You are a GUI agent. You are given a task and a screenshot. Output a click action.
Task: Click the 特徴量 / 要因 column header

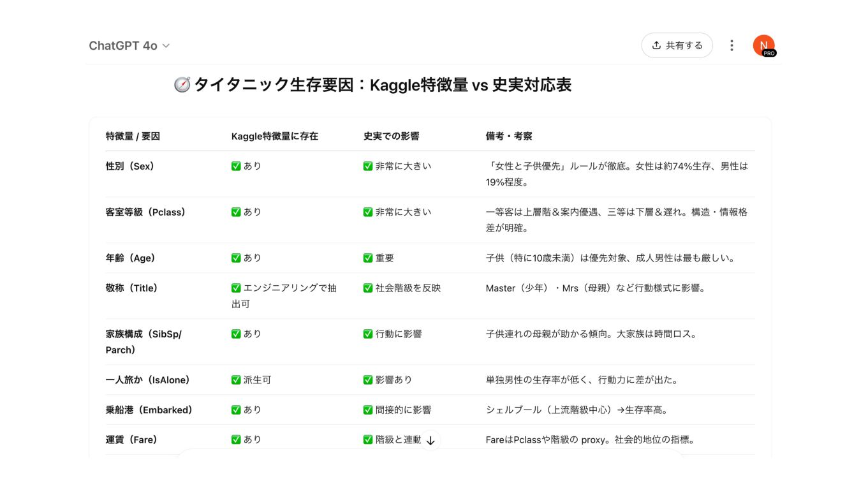[x=133, y=136]
